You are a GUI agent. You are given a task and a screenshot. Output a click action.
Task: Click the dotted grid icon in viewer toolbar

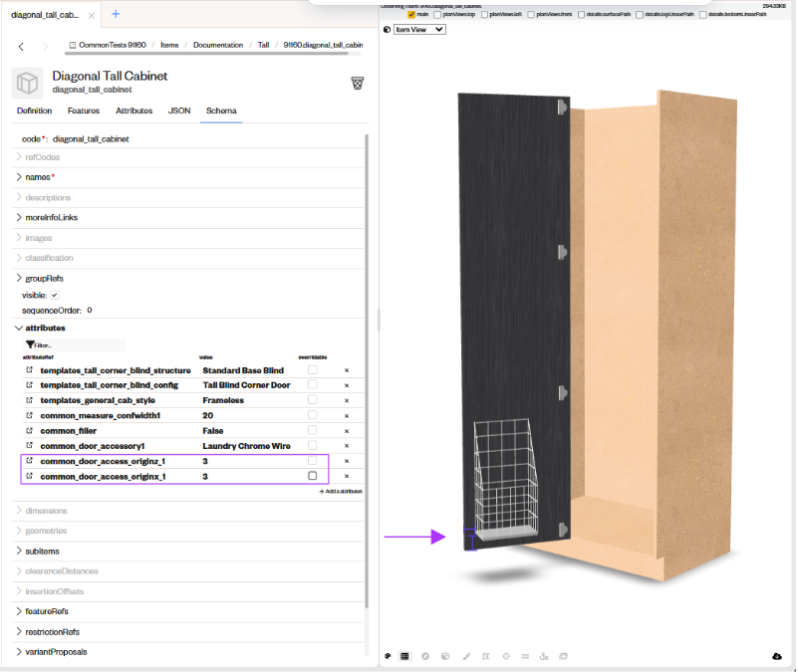coord(525,656)
